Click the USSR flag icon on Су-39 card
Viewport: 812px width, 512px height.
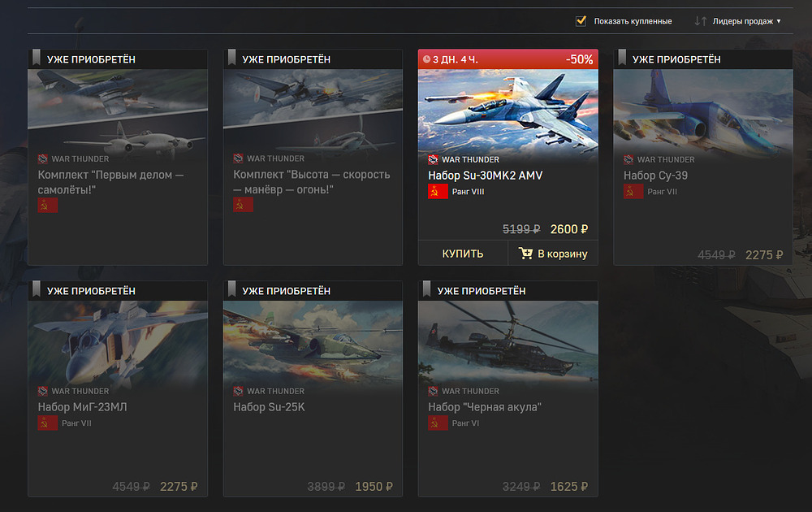pyautogui.click(x=633, y=192)
